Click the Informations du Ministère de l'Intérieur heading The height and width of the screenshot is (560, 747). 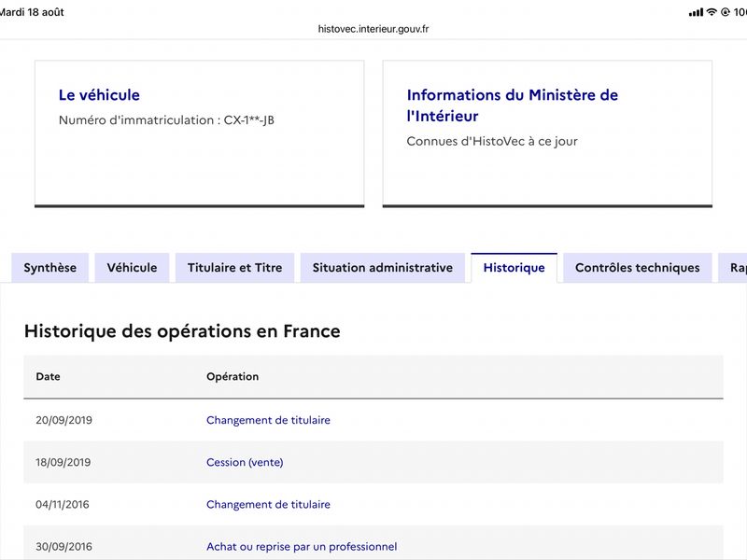pos(512,105)
